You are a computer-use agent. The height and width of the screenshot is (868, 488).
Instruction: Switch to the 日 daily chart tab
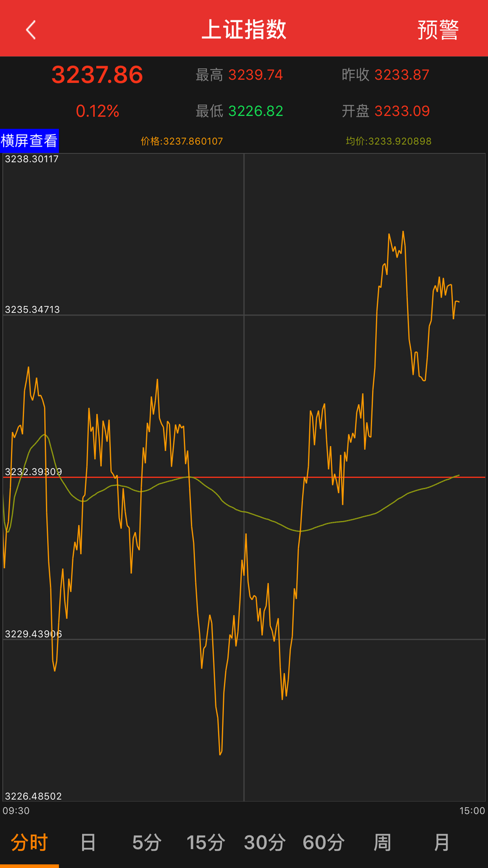click(88, 843)
